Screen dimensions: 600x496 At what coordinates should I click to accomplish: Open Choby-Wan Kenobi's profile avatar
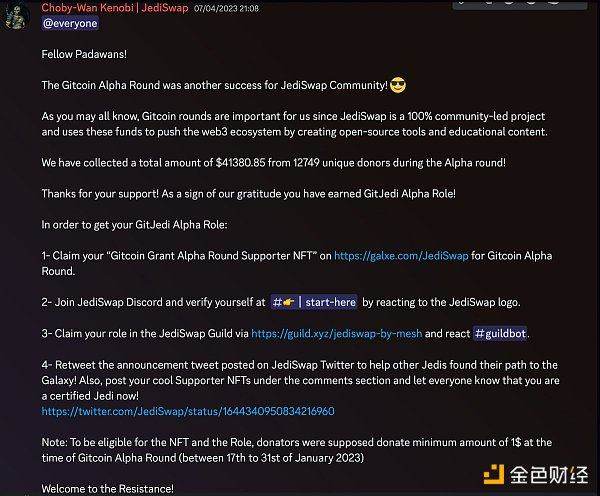click(16, 16)
